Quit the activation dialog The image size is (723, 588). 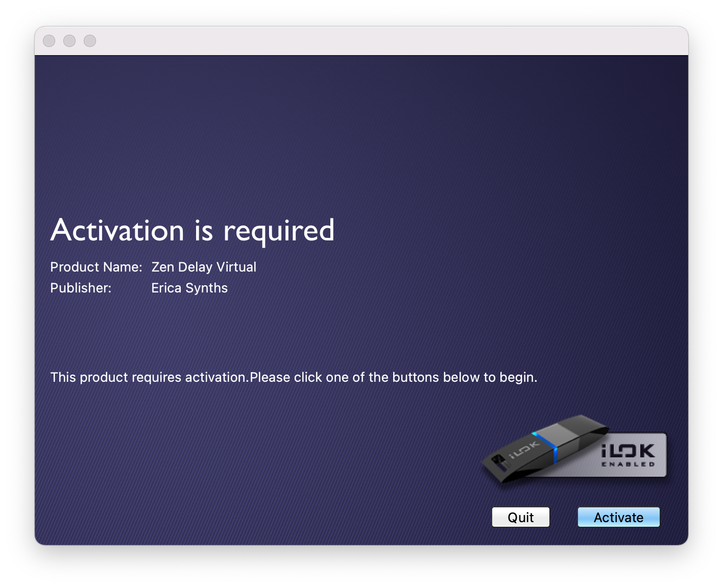pyautogui.click(x=521, y=517)
